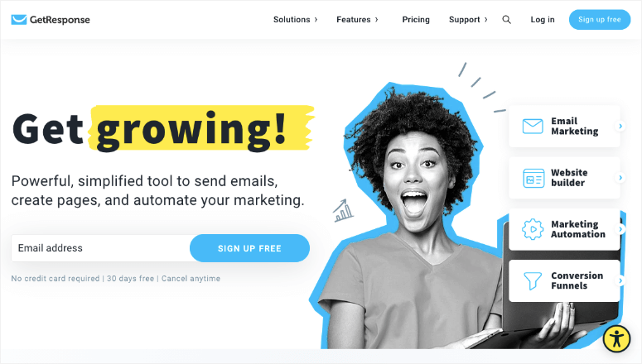Click arrow on Website builder card
The width and height of the screenshot is (642, 364).
point(620,178)
